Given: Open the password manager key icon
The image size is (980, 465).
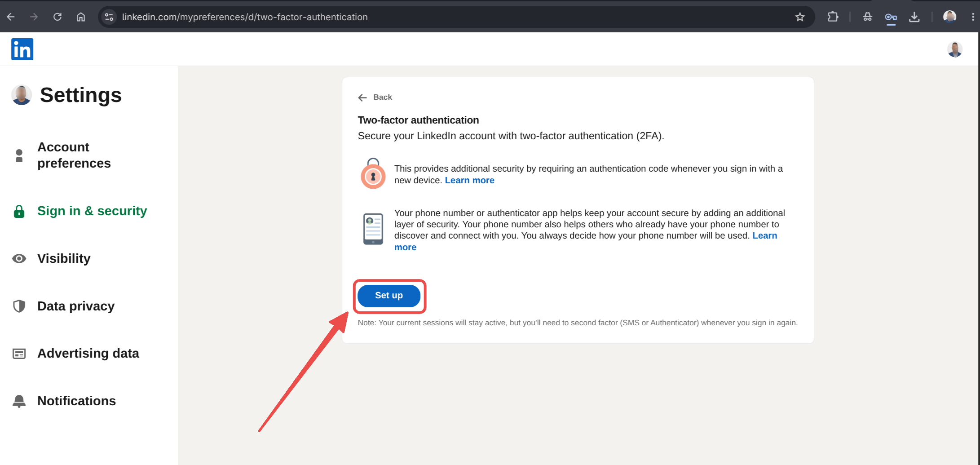Looking at the screenshot, I should (x=891, y=17).
